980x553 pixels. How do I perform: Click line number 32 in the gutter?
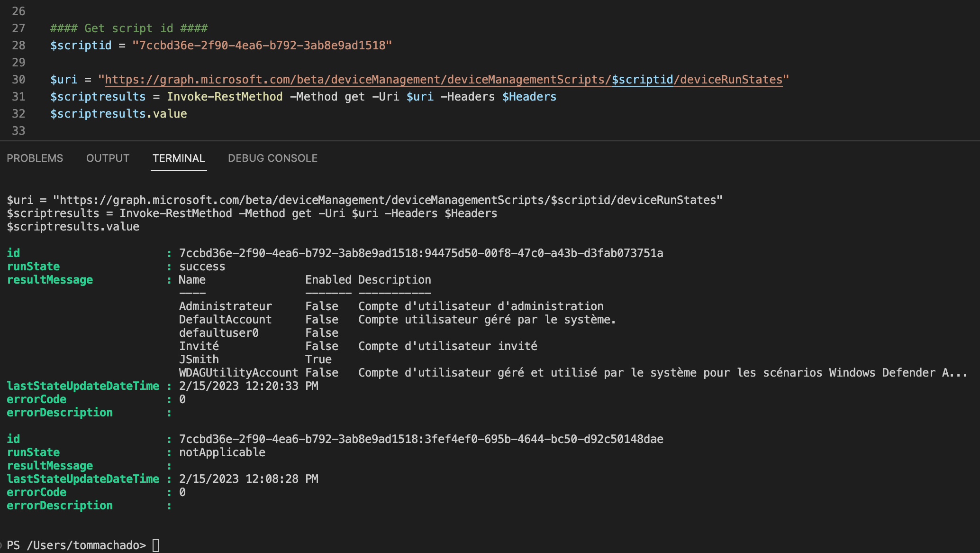pyautogui.click(x=18, y=114)
